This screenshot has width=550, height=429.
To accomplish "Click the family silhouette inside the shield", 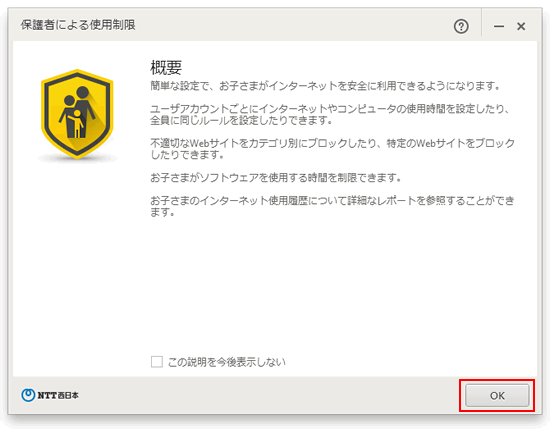I will [76, 112].
